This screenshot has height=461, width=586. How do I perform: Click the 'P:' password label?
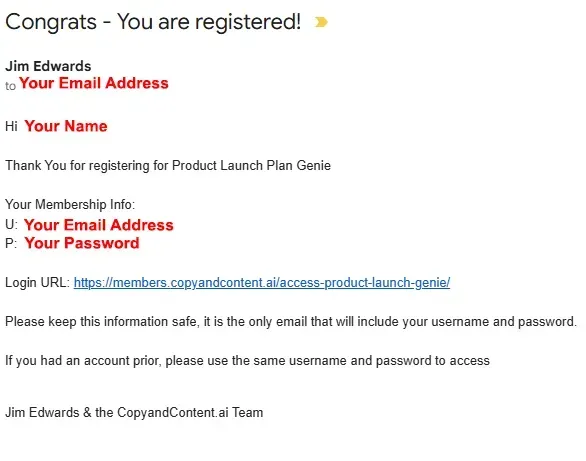(x=11, y=244)
